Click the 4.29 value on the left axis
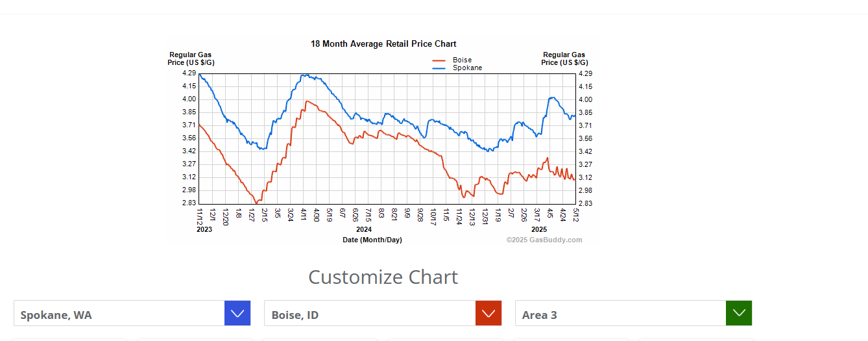Viewport: 868px width, 341px height. coord(189,73)
